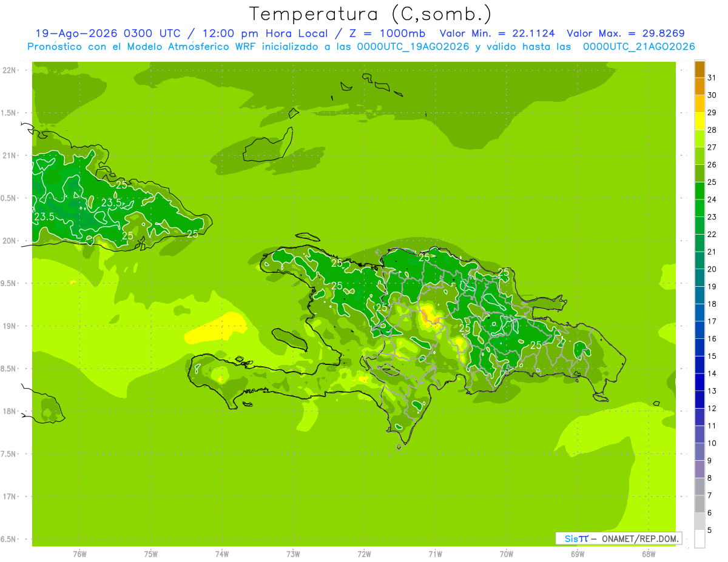728x562 pixels.
Task: Click the colorbar value label '15'
Action: point(712,356)
